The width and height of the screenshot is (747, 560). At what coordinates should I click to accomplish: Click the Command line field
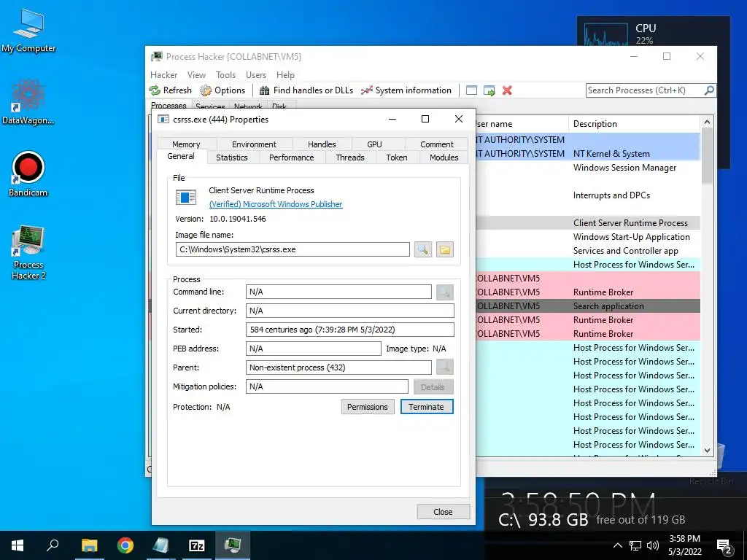pyautogui.click(x=338, y=292)
